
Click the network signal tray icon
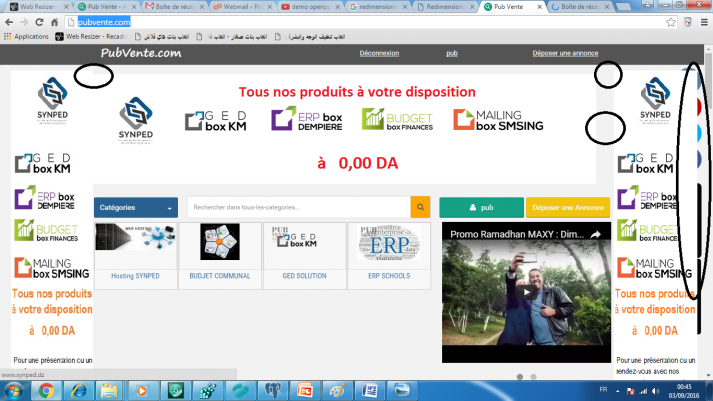[x=643, y=391]
